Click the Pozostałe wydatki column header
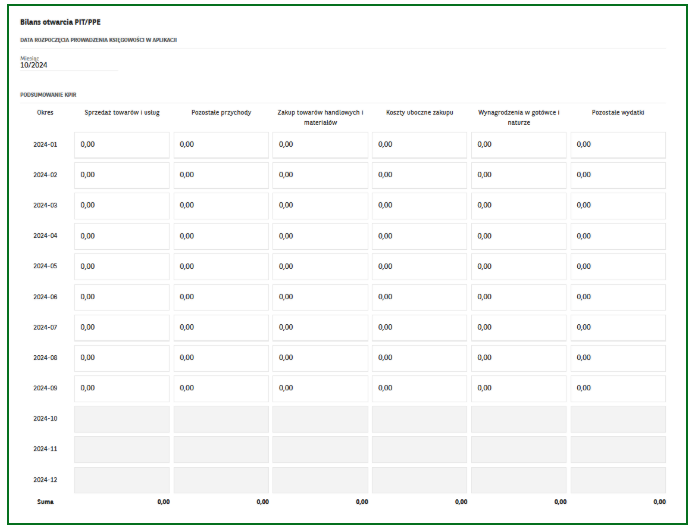Image resolution: width=696 pixels, height=530 pixels. (618, 113)
